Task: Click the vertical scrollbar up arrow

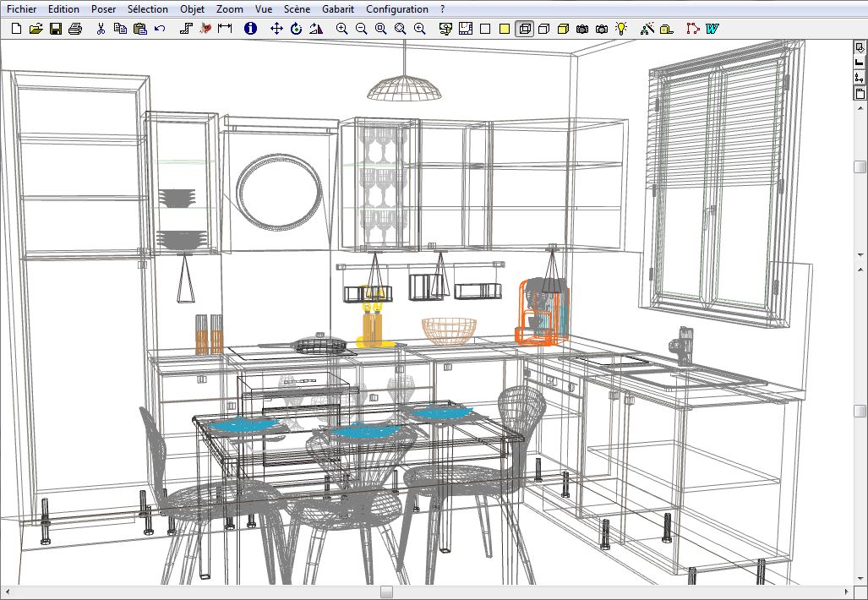Action: (860, 109)
